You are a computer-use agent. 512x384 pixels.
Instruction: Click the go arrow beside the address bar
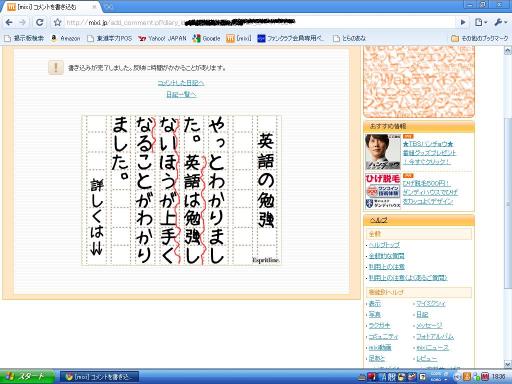pos(463,22)
